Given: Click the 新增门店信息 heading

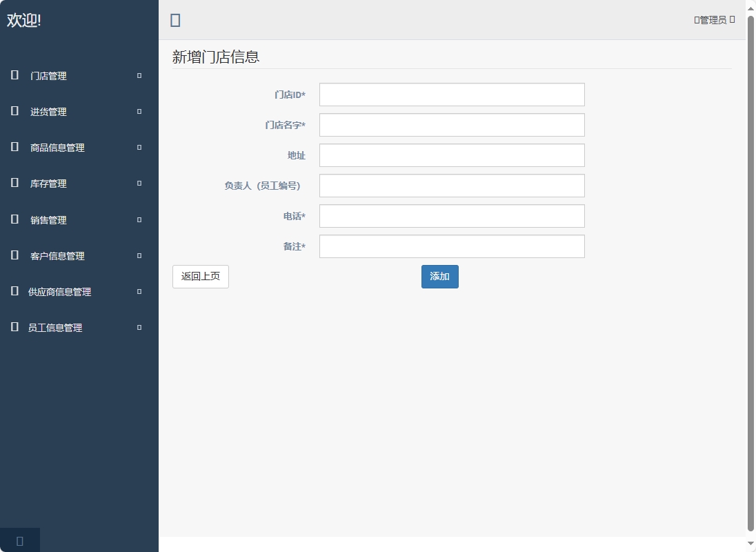Looking at the screenshot, I should tap(215, 57).
